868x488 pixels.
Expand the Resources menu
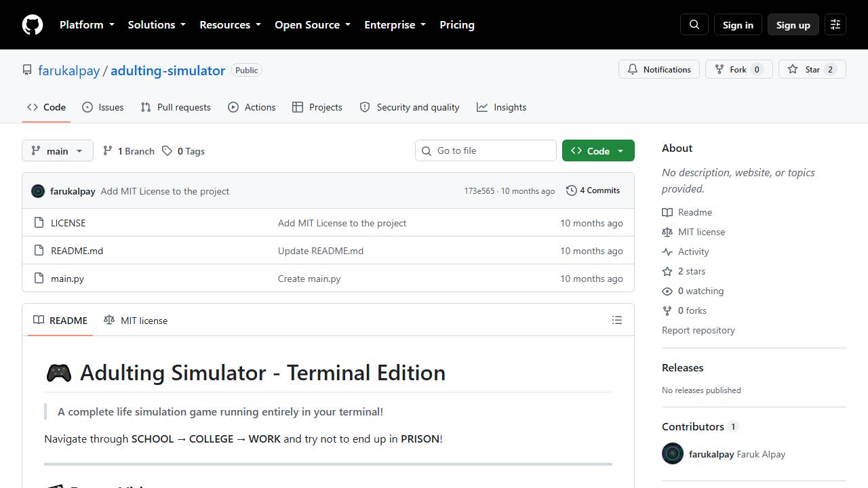tap(230, 24)
